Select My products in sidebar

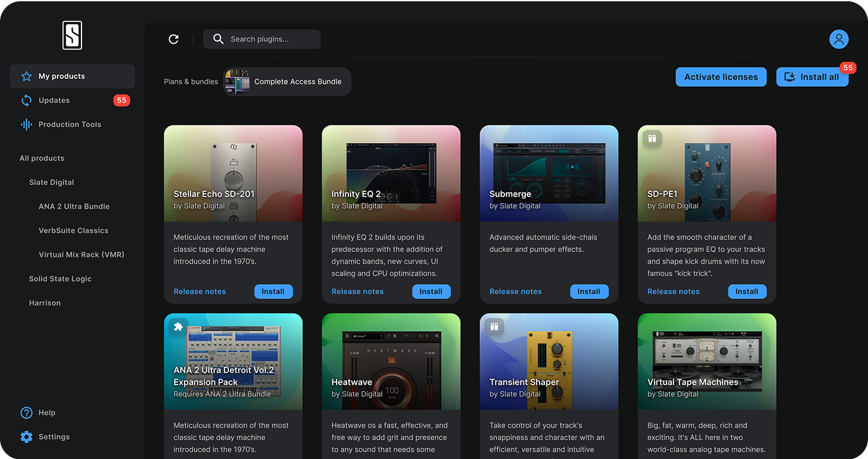click(61, 76)
